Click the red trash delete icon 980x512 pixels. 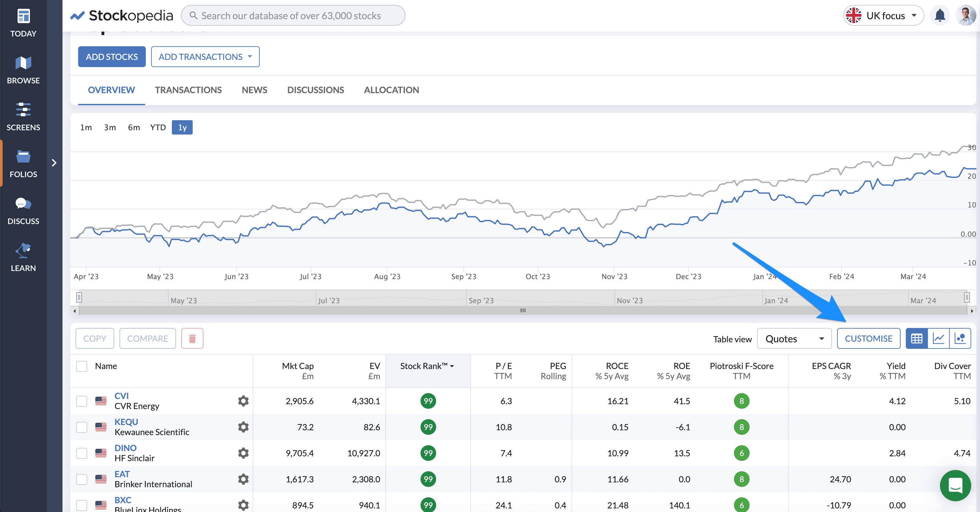coord(192,338)
